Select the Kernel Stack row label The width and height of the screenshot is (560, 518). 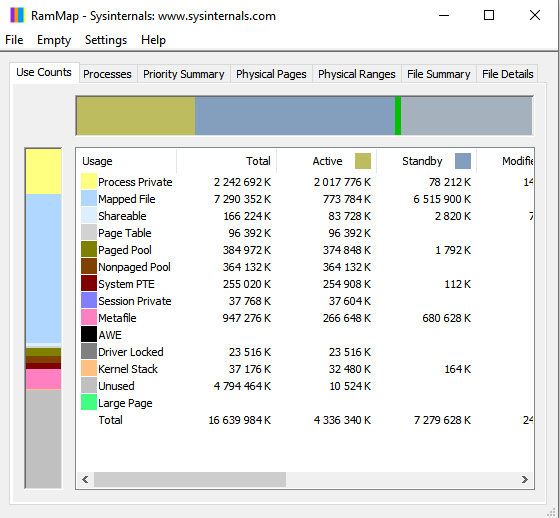tap(128, 369)
